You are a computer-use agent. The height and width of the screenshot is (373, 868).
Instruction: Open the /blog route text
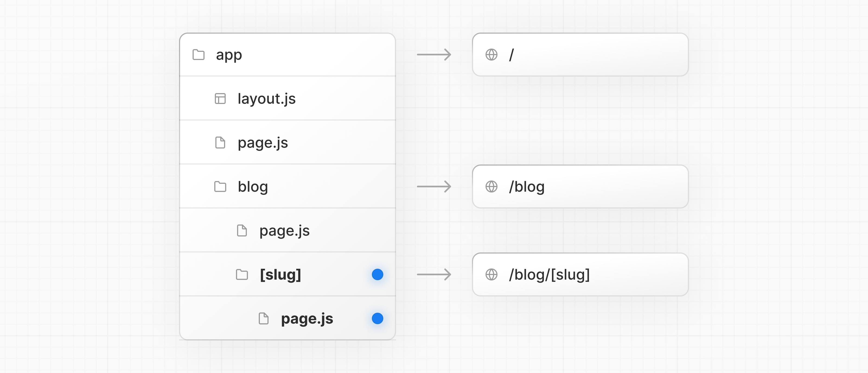point(527,187)
